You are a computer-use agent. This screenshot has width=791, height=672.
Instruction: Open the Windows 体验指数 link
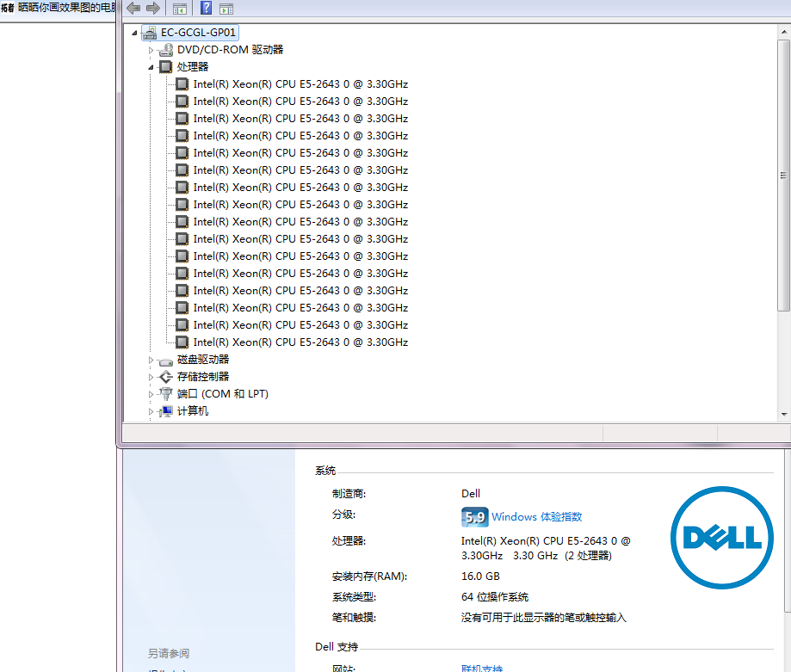[537, 517]
